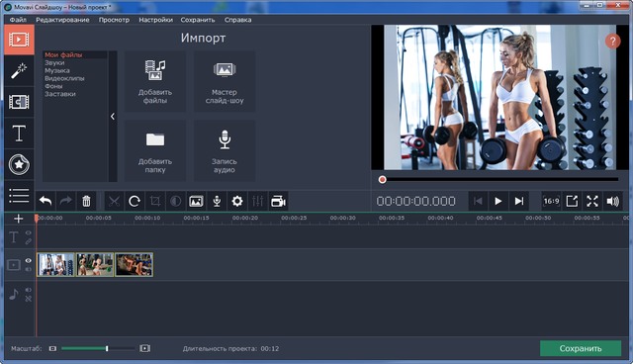Split clip with scissors icon
The height and width of the screenshot is (364, 633).
(x=115, y=201)
